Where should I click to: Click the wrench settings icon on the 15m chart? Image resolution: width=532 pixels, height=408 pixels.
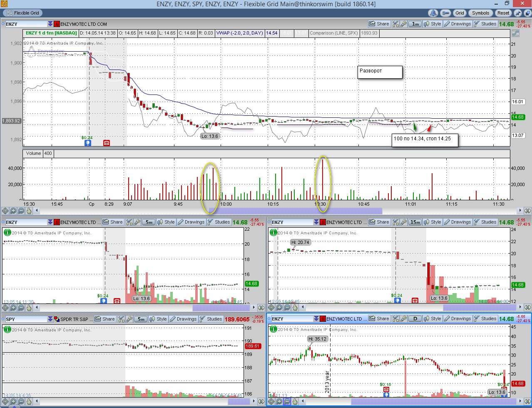coord(403,222)
